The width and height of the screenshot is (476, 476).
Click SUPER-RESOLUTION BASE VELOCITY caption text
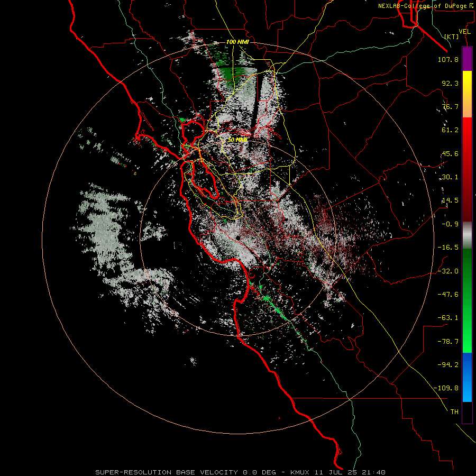[x=167, y=472]
